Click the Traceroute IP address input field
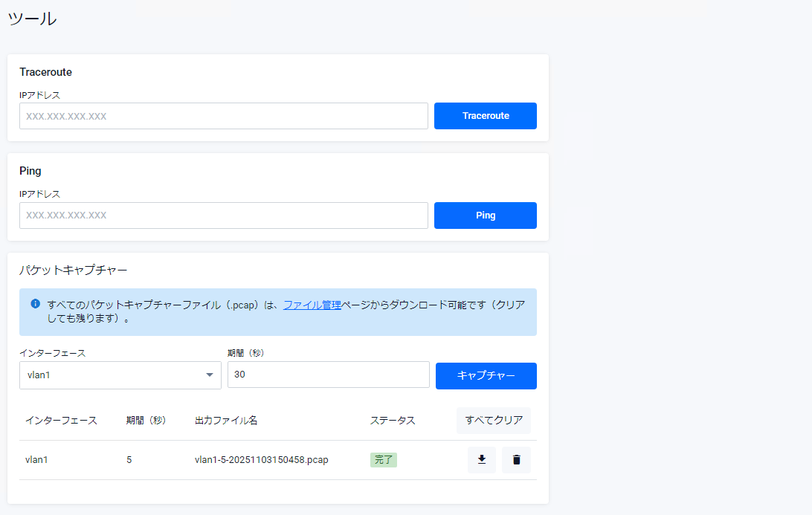Image resolution: width=812 pixels, height=515 pixels. pos(223,115)
